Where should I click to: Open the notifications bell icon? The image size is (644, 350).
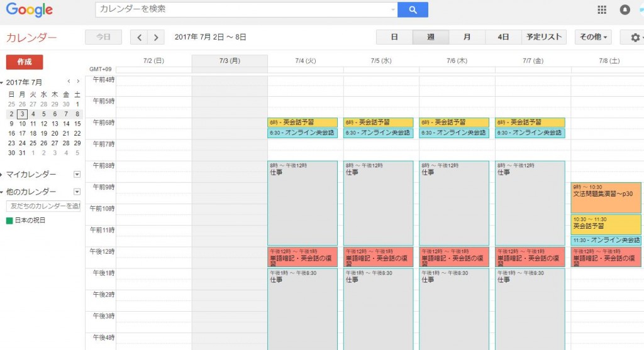[625, 10]
